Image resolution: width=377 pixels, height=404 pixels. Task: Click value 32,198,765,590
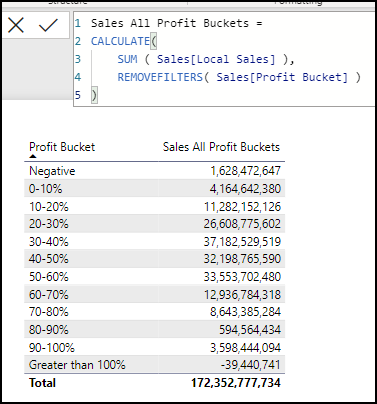[x=242, y=259]
